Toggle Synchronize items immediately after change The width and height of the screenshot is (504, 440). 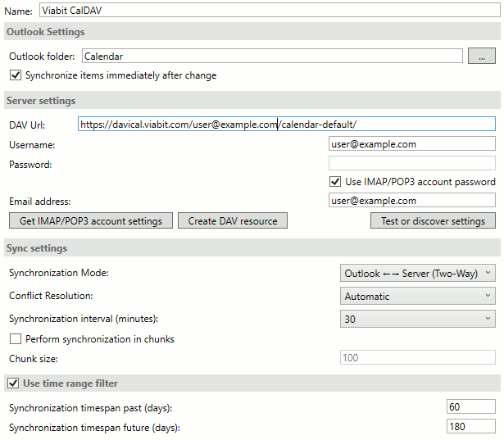pyautogui.click(x=16, y=75)
